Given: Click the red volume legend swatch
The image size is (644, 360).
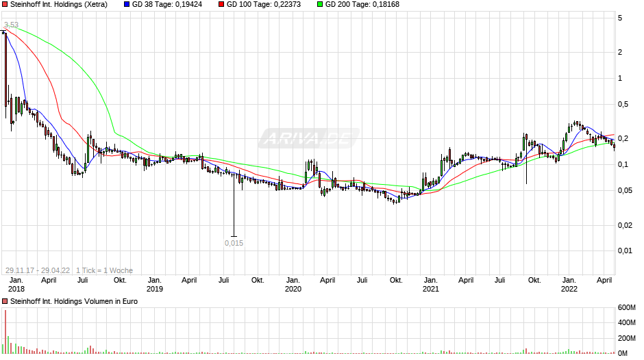Looking at the screenshot, I should pos(5,301).
